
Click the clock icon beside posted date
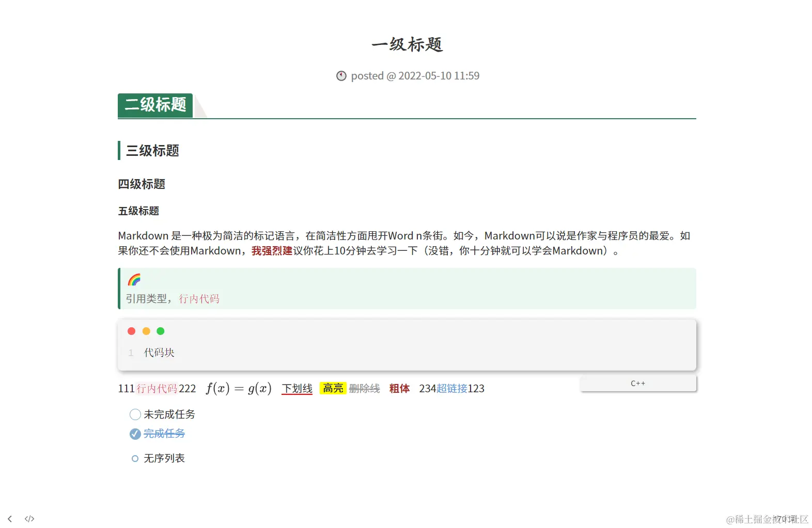click(341, 76)
